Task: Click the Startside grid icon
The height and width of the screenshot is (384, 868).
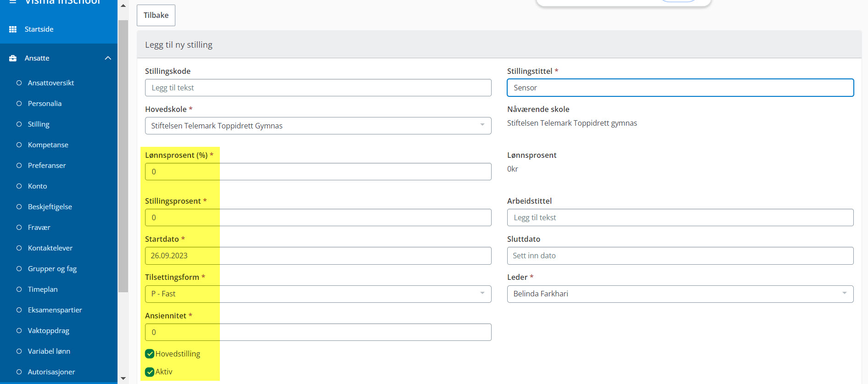Action: tap(13, 29)
